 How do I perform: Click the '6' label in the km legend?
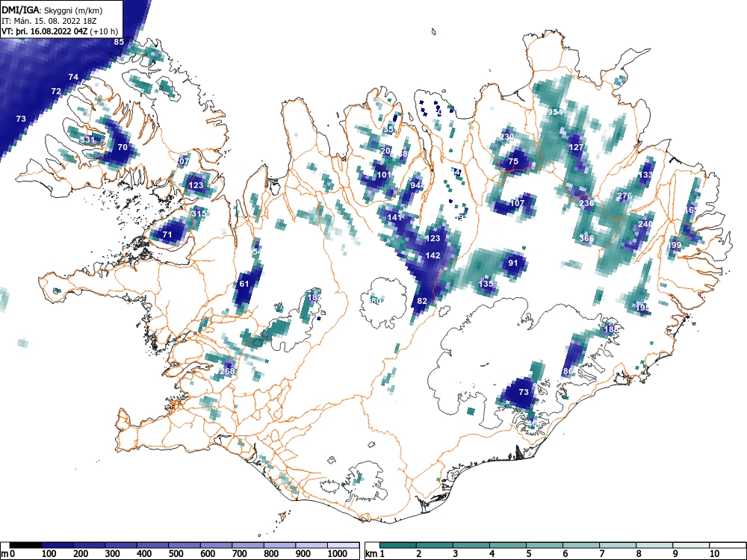pos(565,554)
